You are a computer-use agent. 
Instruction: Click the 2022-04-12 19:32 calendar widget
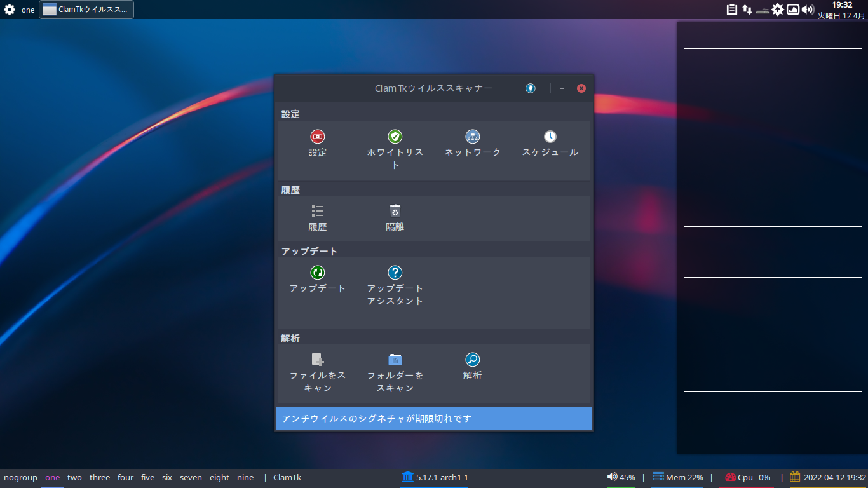pyautogui.click(x=828, y=477)
